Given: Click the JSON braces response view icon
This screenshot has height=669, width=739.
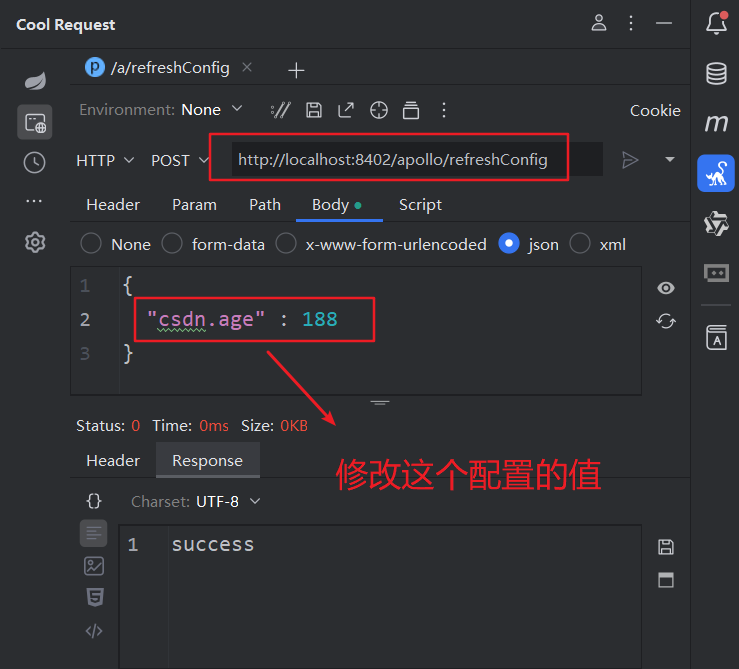Looking at the screenshot, I should click(x=94, y=501).
